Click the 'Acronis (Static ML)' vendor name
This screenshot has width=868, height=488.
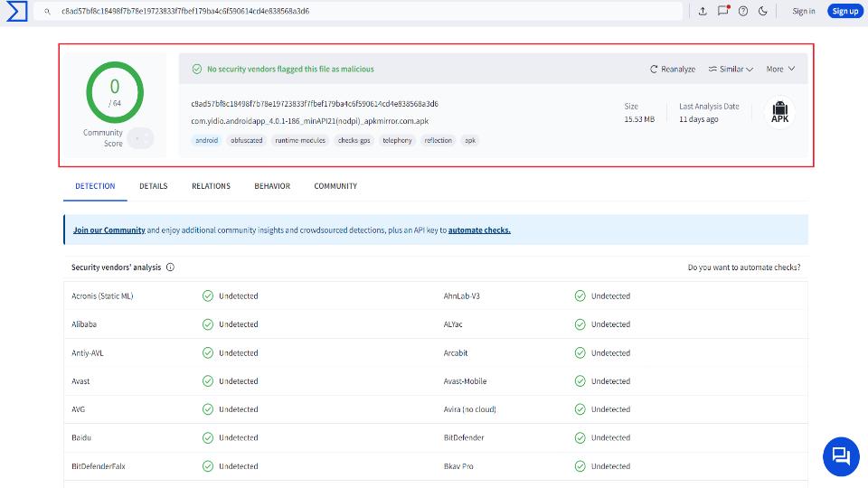pos(102,296)
